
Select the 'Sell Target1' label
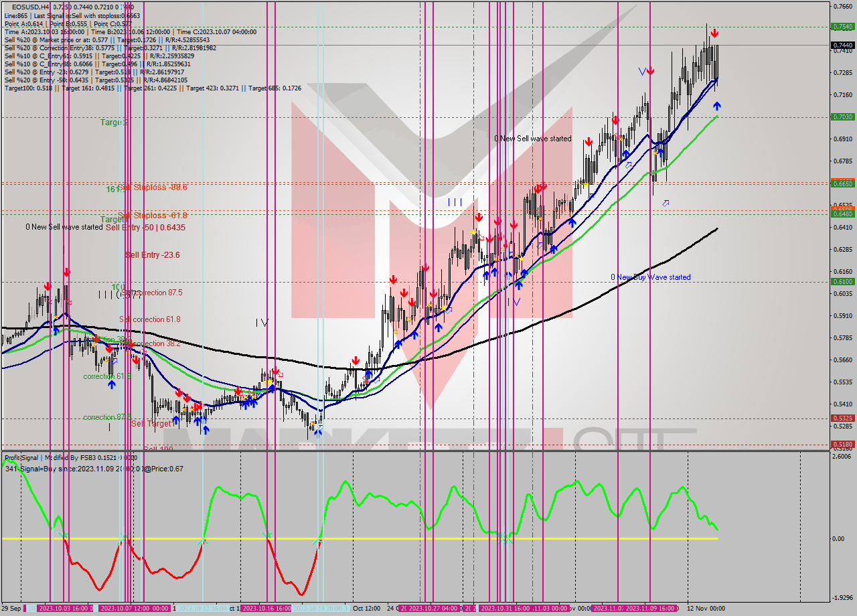tap(153, 424)
